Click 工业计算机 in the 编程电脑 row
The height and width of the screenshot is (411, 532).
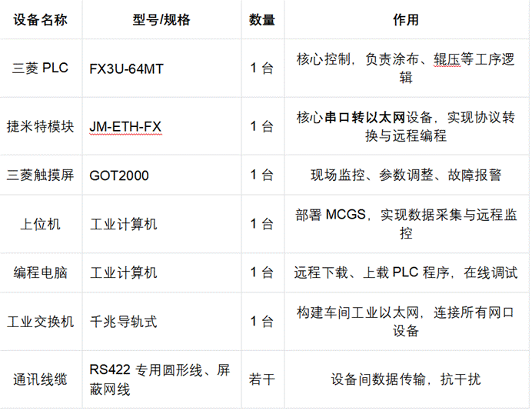[124, 272]
